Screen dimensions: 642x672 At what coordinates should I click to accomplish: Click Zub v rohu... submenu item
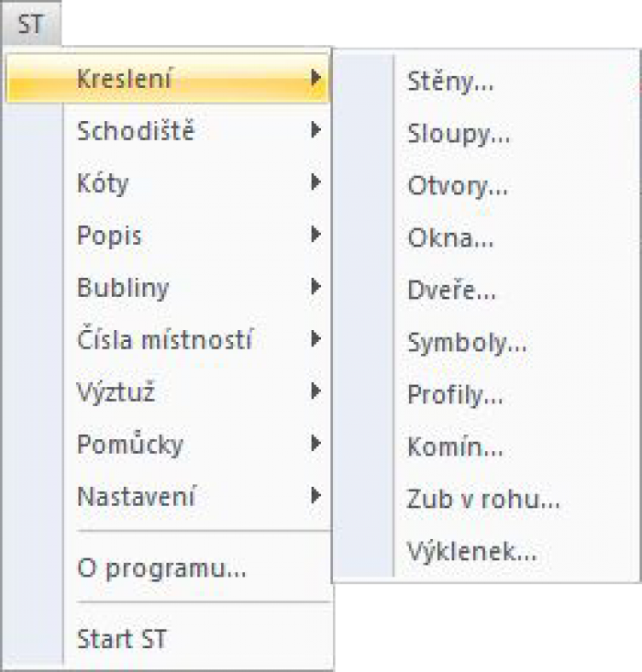coord(483,501)
